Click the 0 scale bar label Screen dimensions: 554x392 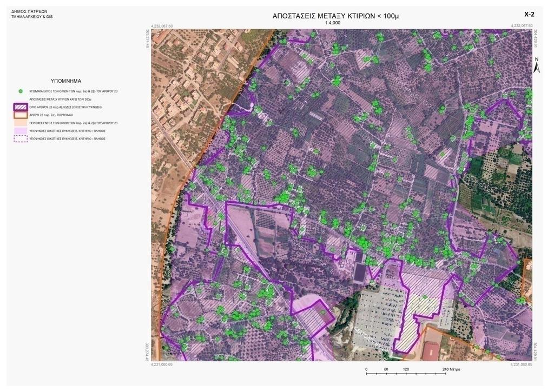click(x=366, y=369)
